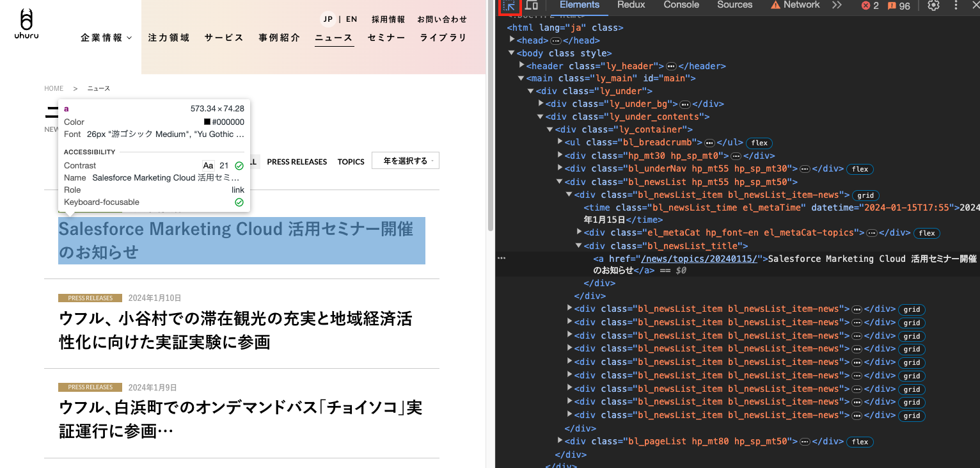Collapse the ly_under div node
Viewport: 980px width, 468px height.
click(x=532, y=91)
